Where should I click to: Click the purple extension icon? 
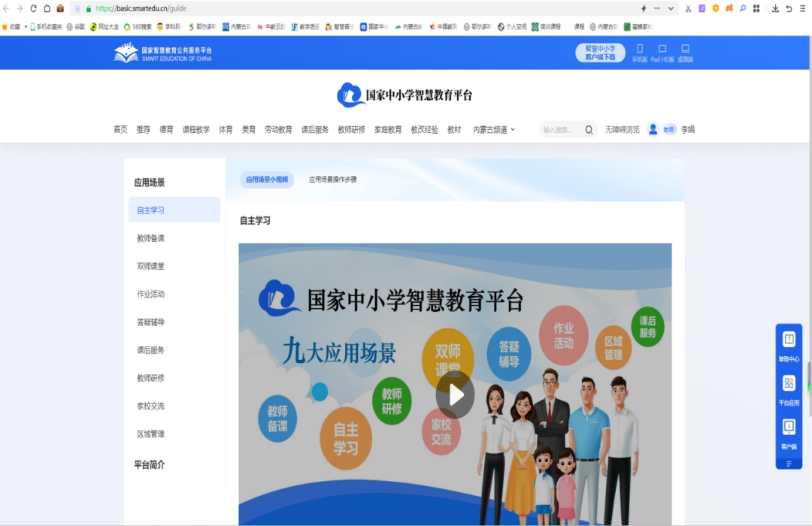click(x=701, y=8)
